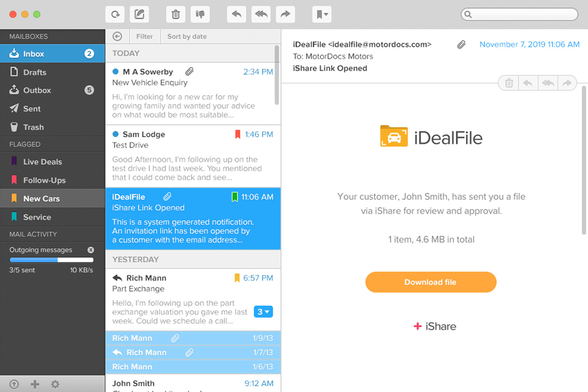
Task: Open Rich Mann message dated 1/9/13
Action: pyautogui.click(x=193, y=338)
